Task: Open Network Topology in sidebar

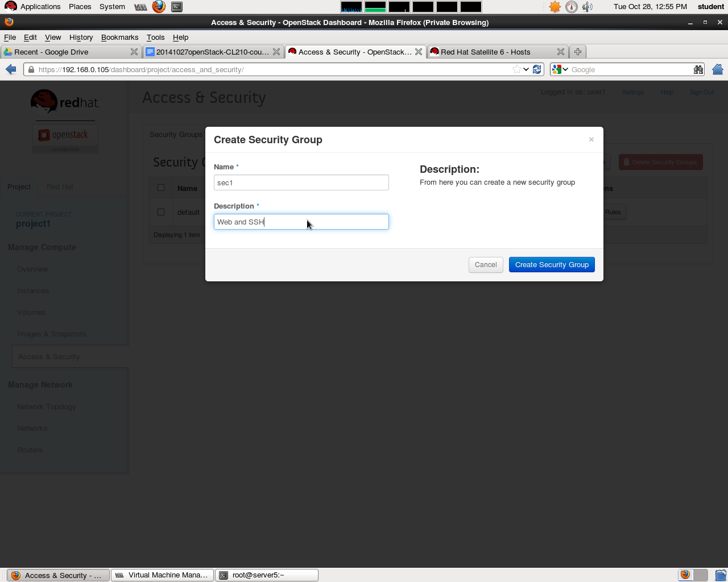Action: pyautogui.click(x=47, y=407)
